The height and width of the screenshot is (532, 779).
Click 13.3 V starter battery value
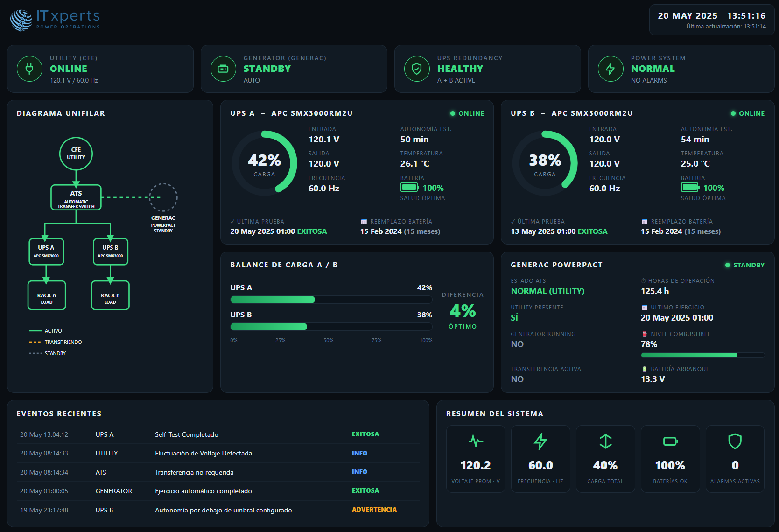click(653, 379)
